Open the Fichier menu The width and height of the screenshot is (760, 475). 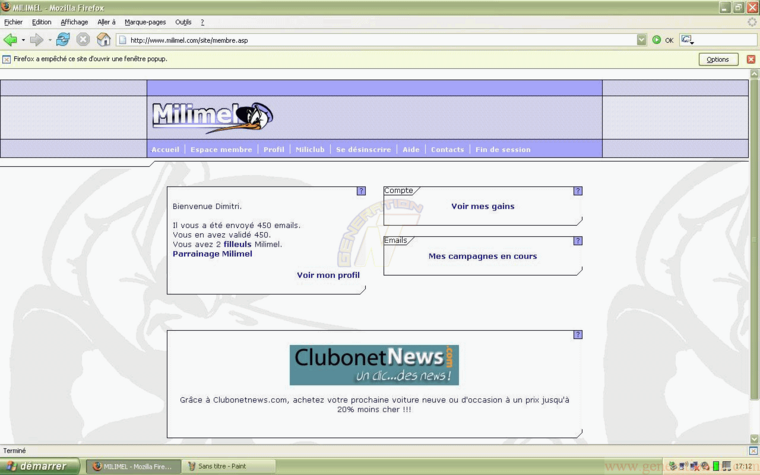[13, 22]
